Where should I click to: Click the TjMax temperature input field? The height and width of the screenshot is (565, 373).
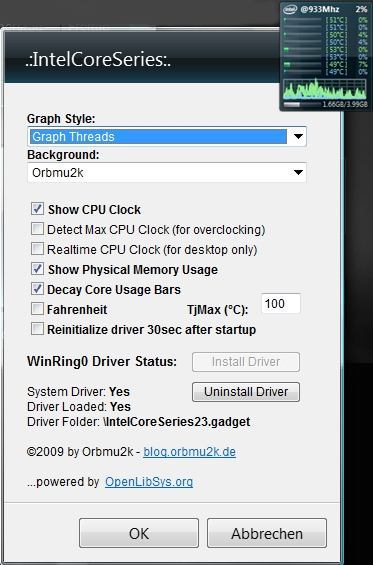coord(281,304)
